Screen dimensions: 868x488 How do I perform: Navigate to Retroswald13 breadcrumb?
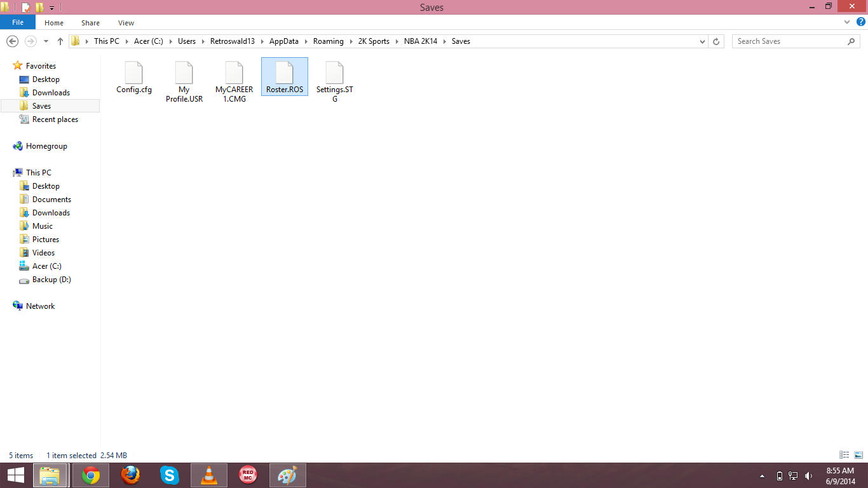(x=233, y=41)
